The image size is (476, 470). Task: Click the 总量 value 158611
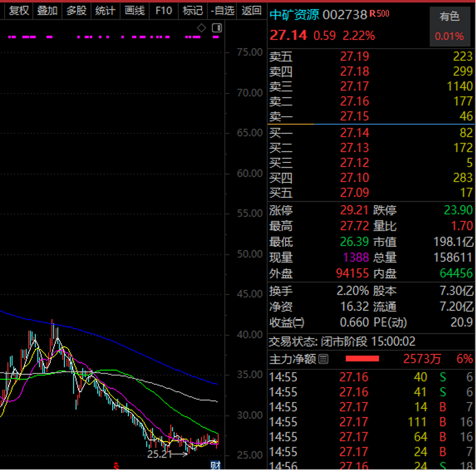click(453, 258)
